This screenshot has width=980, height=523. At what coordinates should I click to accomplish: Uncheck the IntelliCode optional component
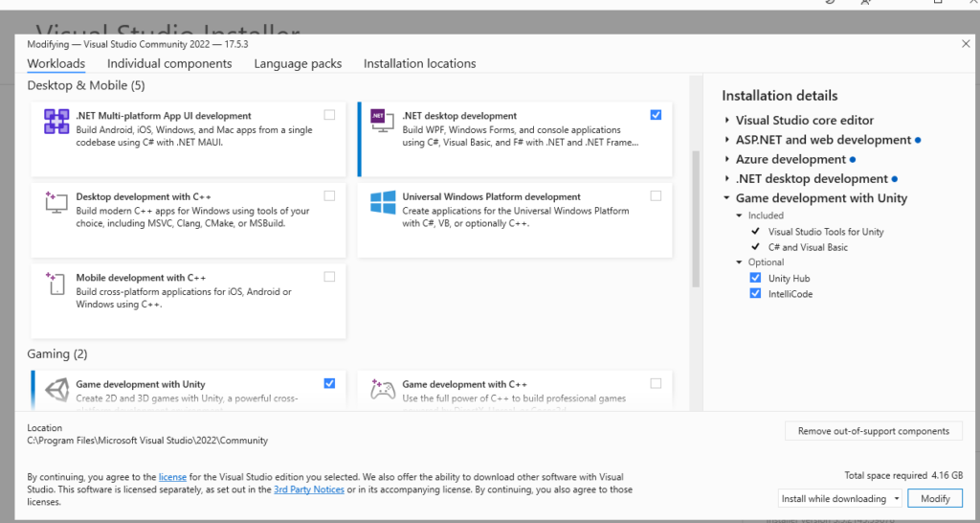coord(756,293)
